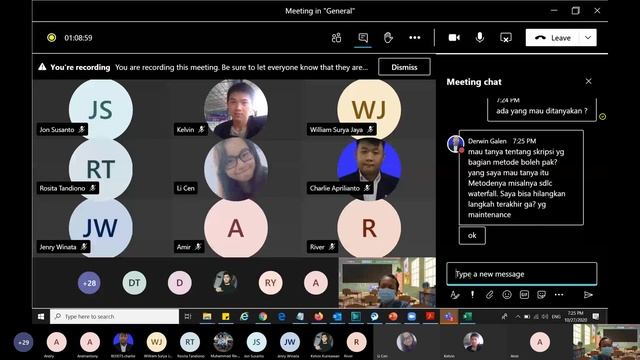Image resolution: width=640 pixels, height=360 pixels.
Task: Switch to Microsoft Teams on the taskbar
Action: [x=449, y=316]
